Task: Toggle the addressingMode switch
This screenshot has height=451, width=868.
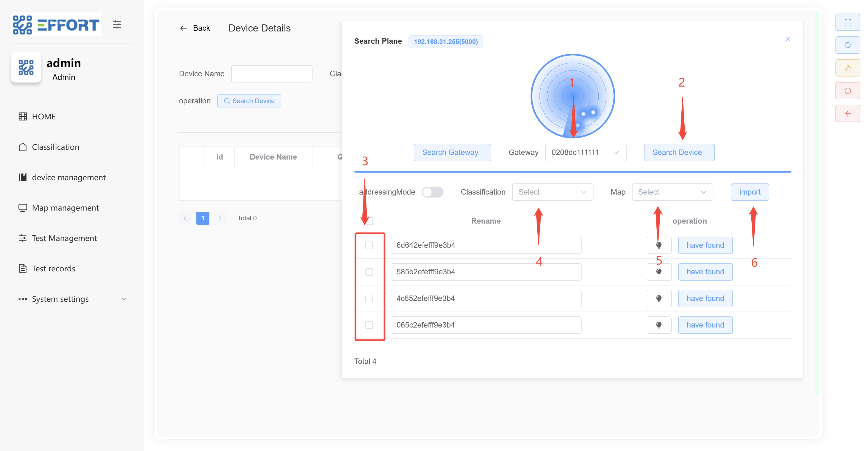Action: (433, 192)
